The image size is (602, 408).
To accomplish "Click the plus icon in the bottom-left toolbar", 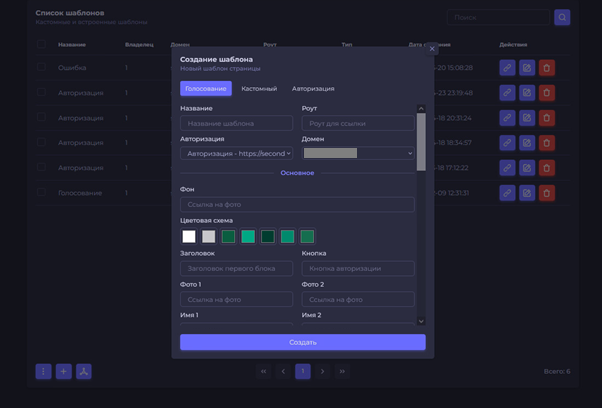I will (x=63, y=371).
